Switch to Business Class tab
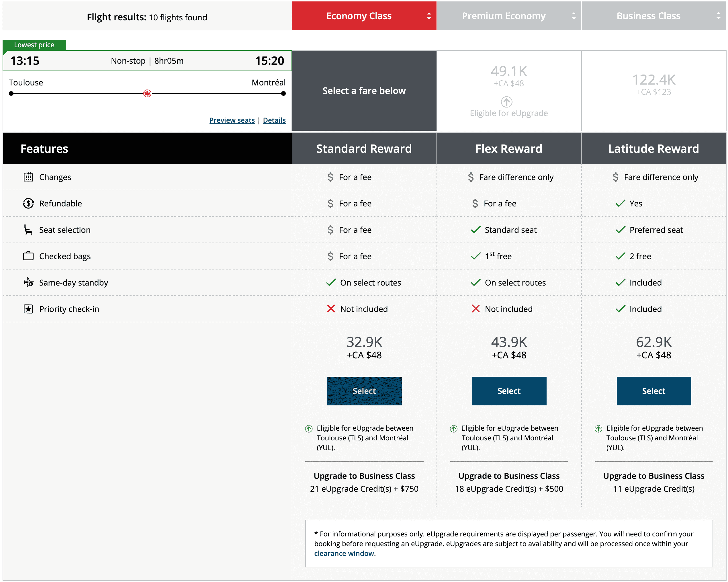Image resolution: width=728 pixels, height=582 pixels. [x=648, y=16]
